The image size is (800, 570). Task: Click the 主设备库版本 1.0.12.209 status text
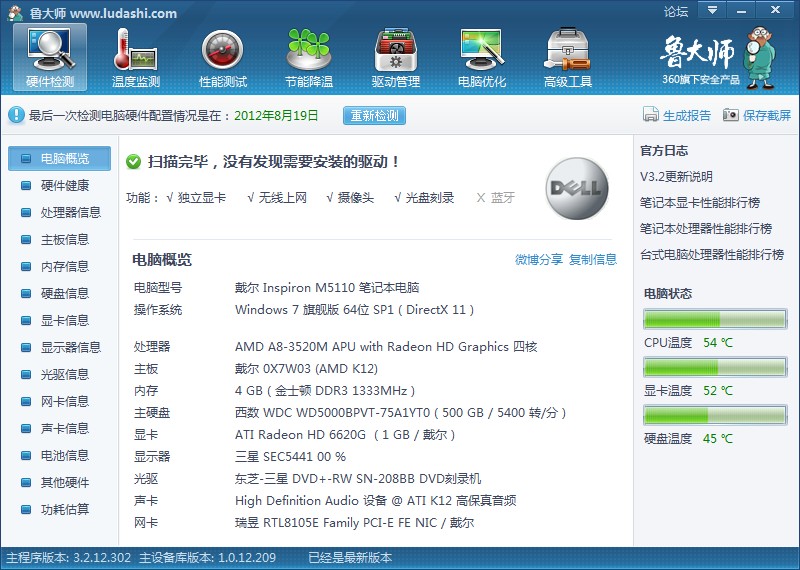pos(207,558)
